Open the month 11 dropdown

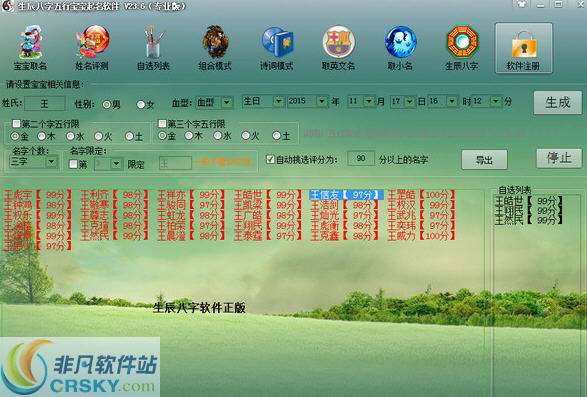point(369,101)
